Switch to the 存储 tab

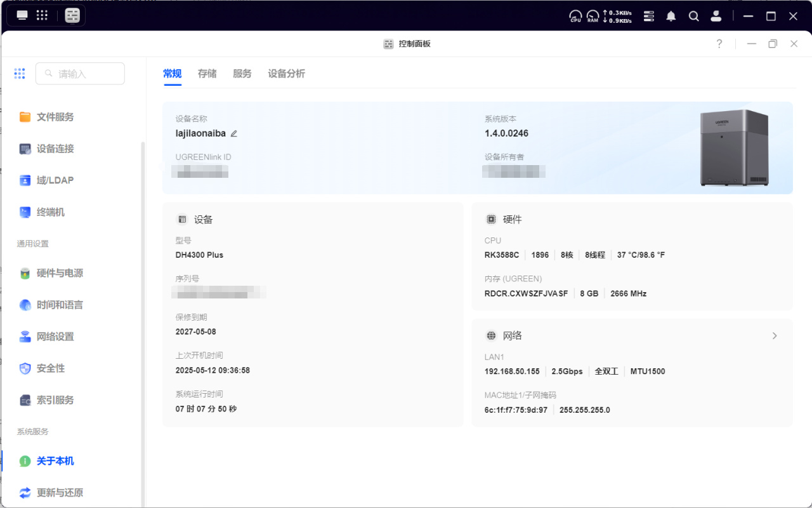coord(207,74)
